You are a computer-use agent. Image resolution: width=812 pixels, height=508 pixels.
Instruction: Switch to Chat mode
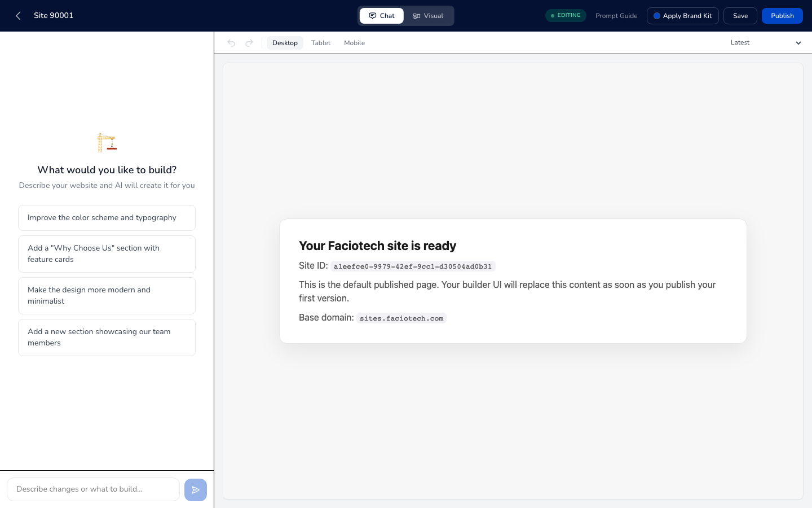click(382, 16)
